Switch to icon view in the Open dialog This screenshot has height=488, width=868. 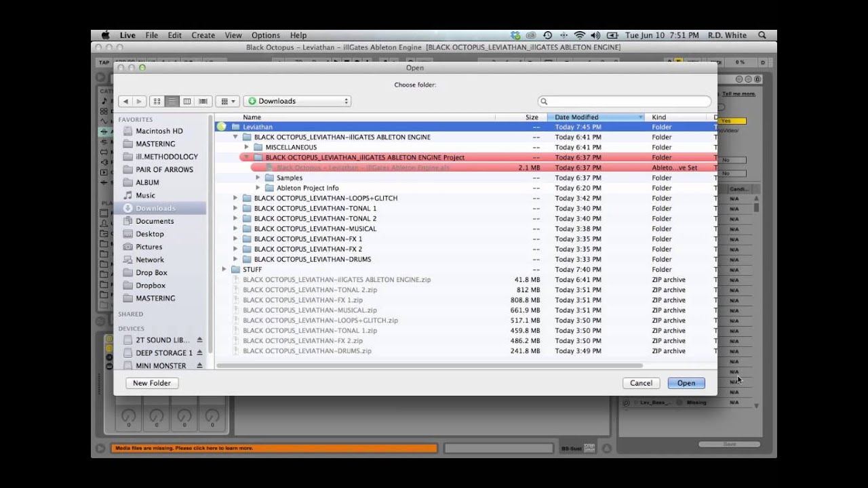click(157, 101)
